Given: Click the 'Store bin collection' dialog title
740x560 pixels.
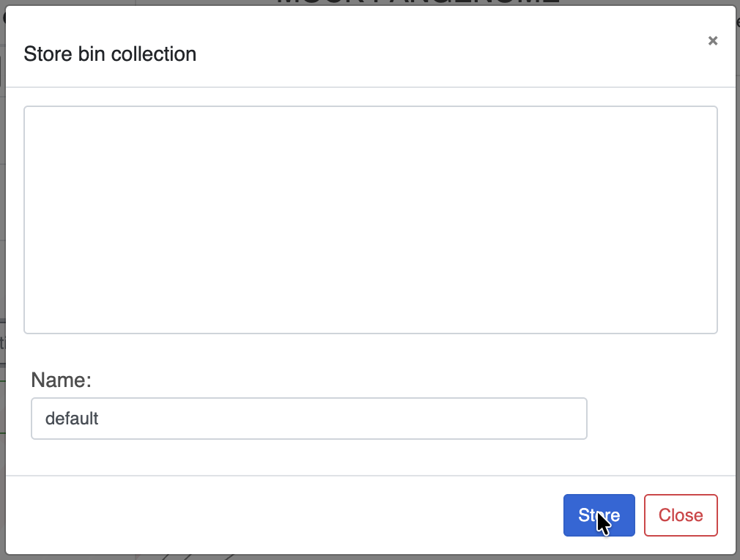Looking at the screenshot, I should coord(110,54).
